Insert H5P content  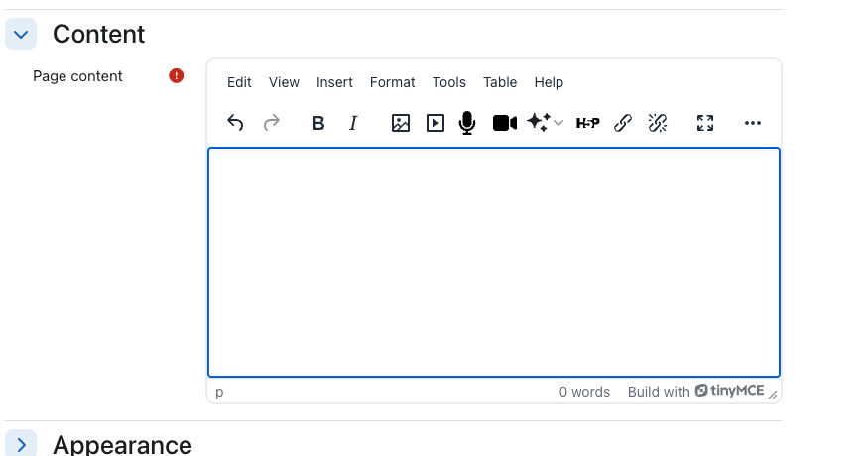click(587, 122)
